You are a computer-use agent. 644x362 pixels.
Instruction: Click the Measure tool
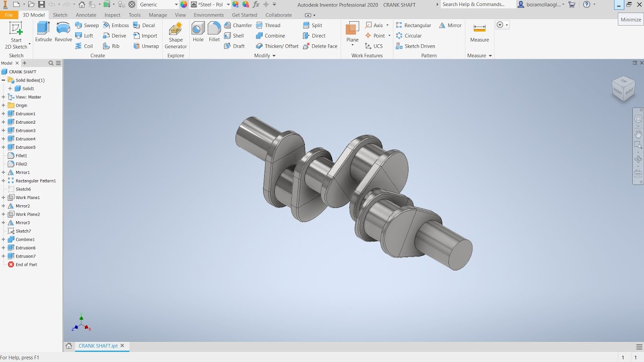tap(479, 32)
